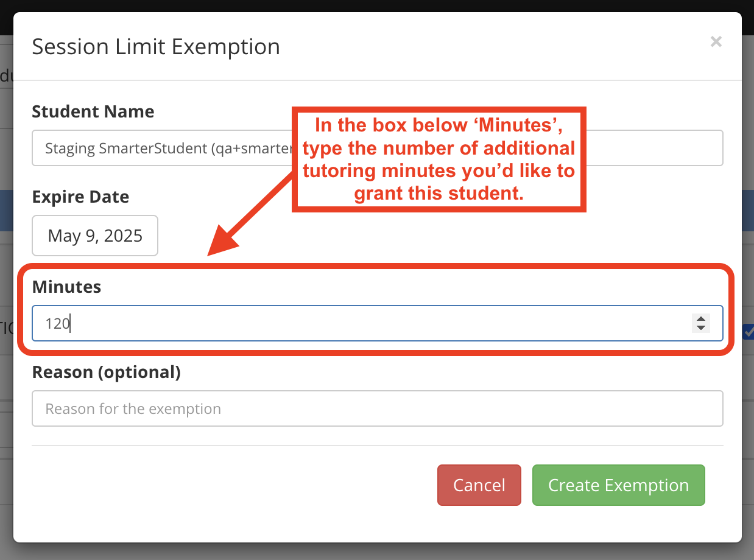This screenshot has height=560, width=754.
Task: Click the Reason (optional) label
Action: [x=106, y=372]
